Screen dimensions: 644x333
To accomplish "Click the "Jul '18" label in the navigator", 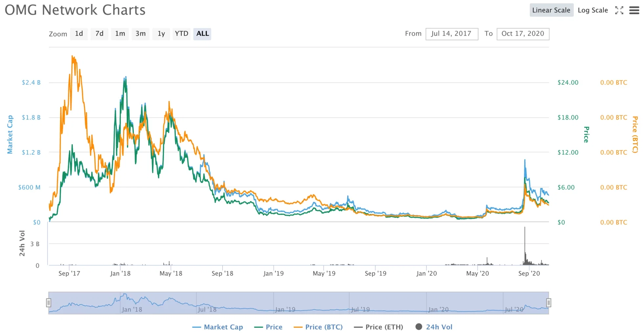I will pos(207,309).
